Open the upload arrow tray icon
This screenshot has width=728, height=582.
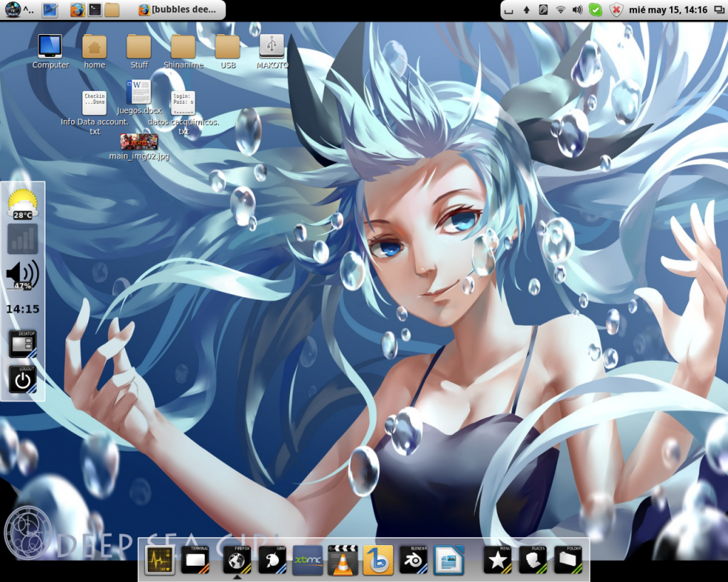527,10
